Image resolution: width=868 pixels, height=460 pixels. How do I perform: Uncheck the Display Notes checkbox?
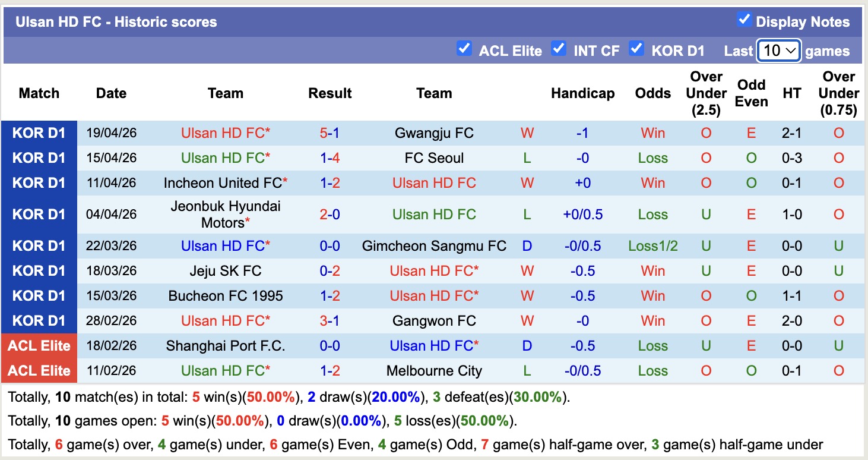coord(744,20)
